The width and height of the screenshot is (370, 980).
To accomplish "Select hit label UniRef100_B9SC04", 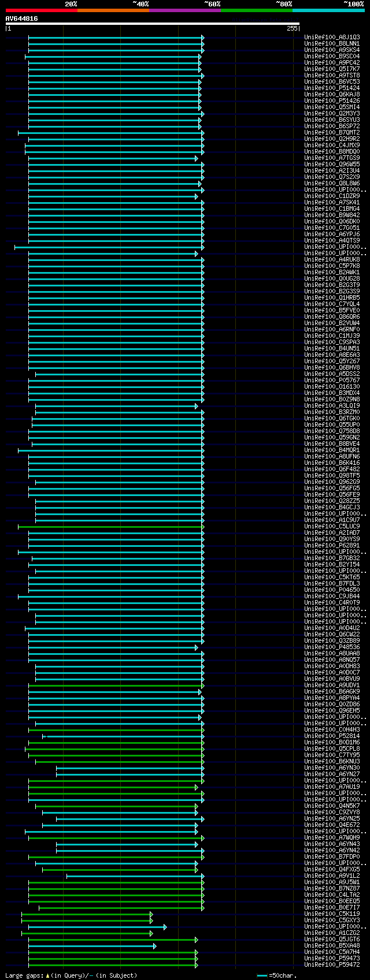I will 332,57.
